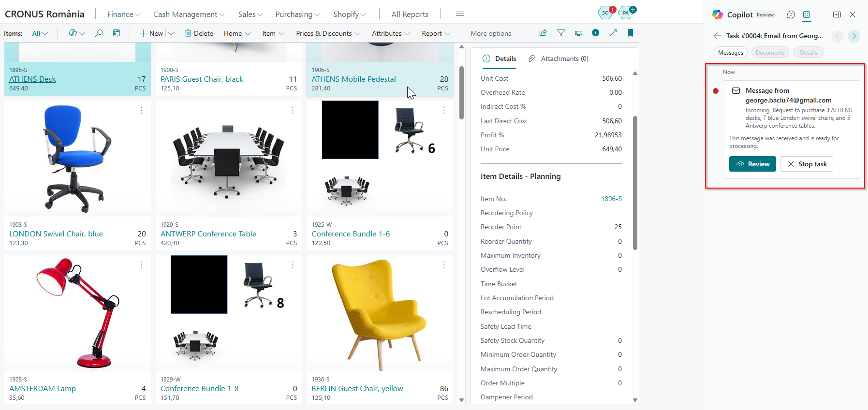Screen dimensions: 868x410
Task: Click the bookmark icon in the toolbar
Action: [631, 33]
